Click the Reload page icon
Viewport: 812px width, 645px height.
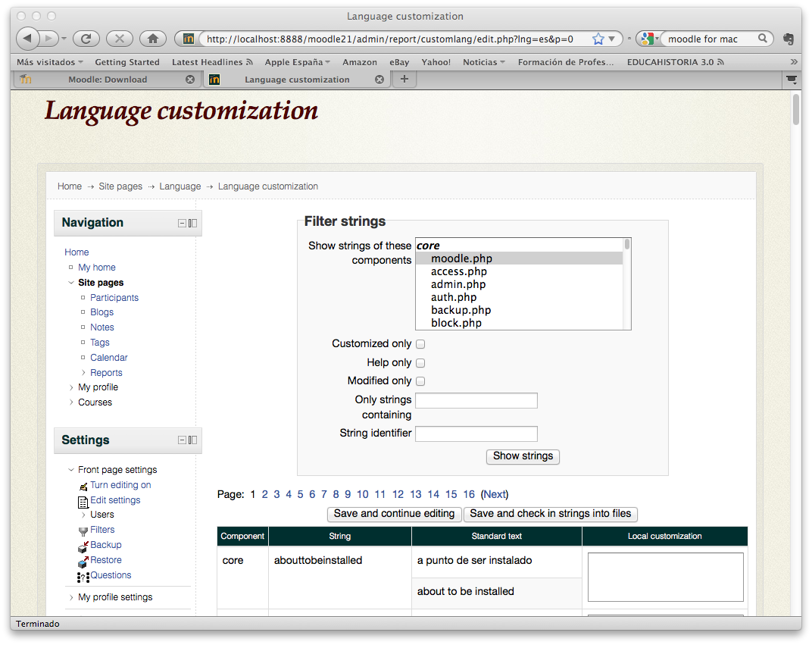[x=86, y=39]
